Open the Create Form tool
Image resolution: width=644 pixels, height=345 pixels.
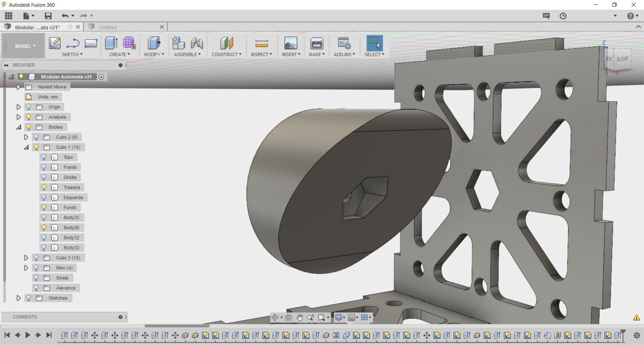[129, 43]
